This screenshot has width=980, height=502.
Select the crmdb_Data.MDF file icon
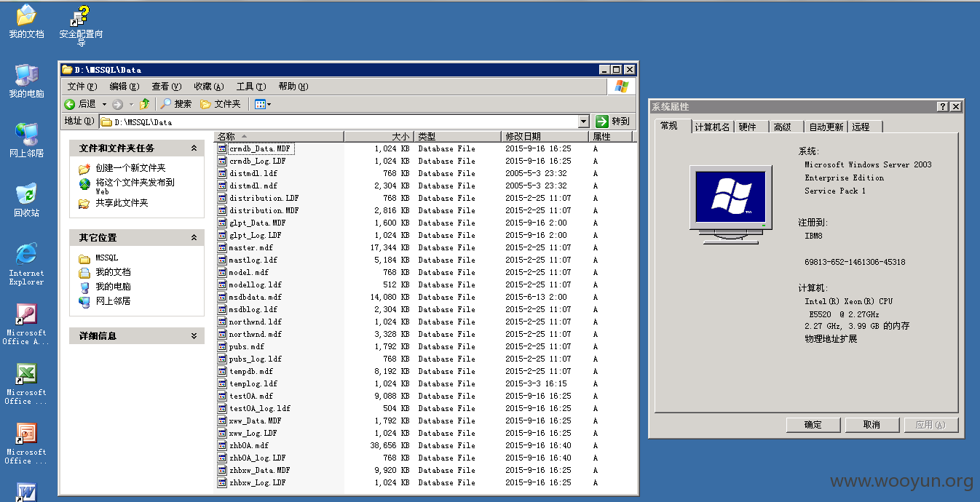(x=223, y=148)
